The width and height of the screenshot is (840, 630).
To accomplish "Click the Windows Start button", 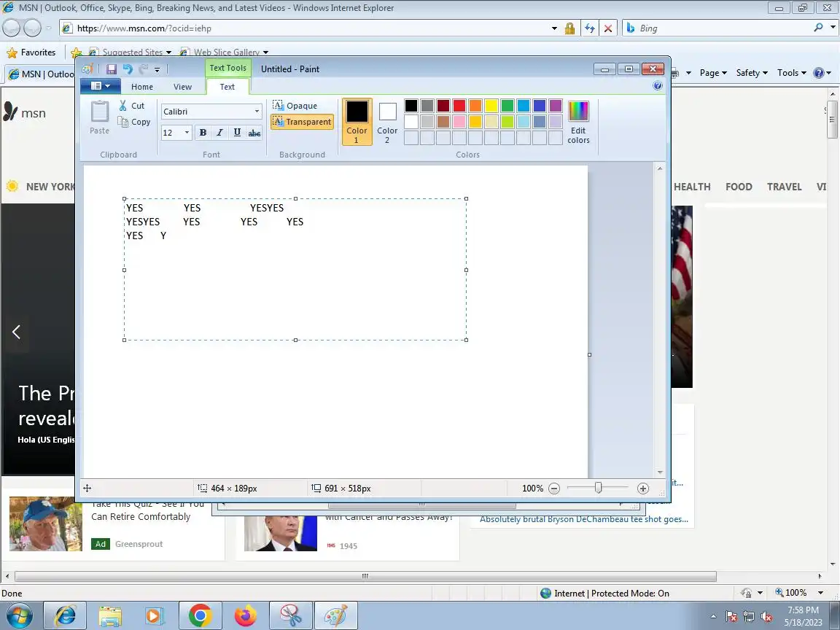I will point(19,616).
